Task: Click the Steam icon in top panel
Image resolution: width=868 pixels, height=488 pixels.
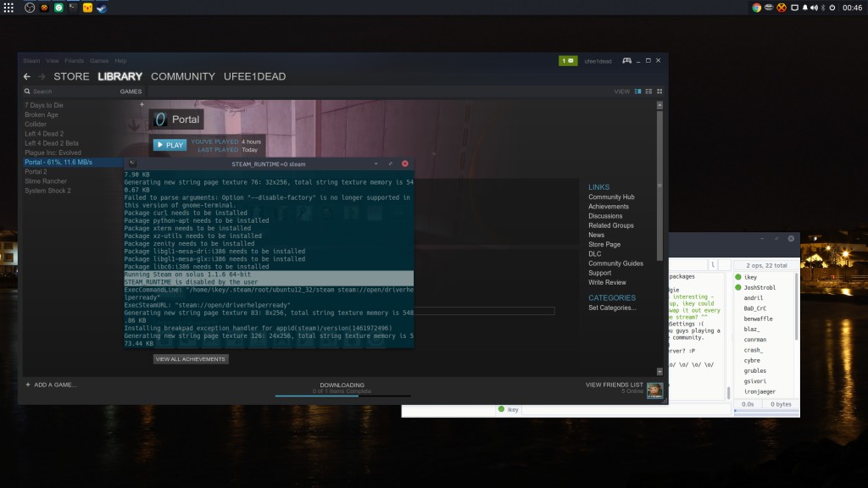Action: pyautogui.click(x=102, y=8)
